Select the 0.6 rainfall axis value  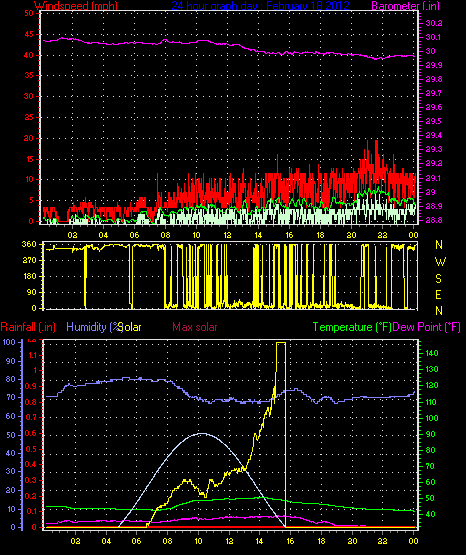click(31, 433)
